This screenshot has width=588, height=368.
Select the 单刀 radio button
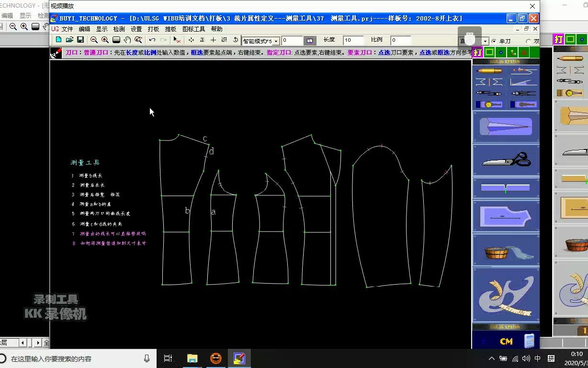[494, 41]
